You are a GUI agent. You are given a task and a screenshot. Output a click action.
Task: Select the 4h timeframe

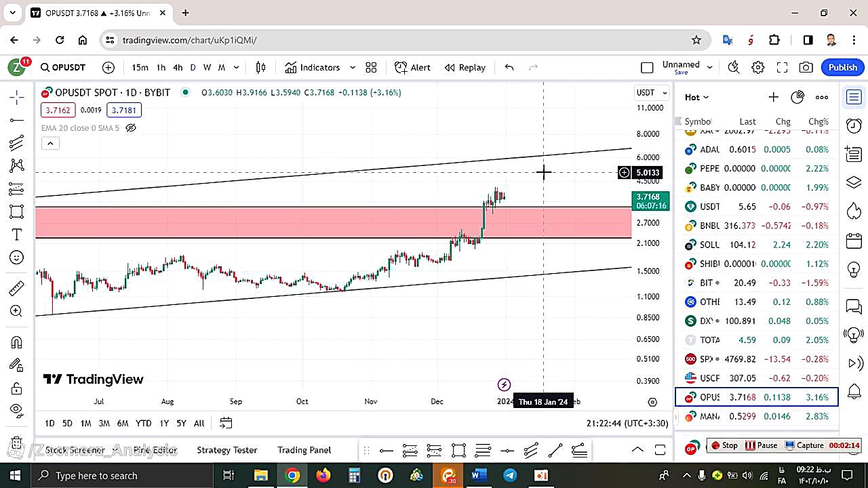click(x=178, y=67)
